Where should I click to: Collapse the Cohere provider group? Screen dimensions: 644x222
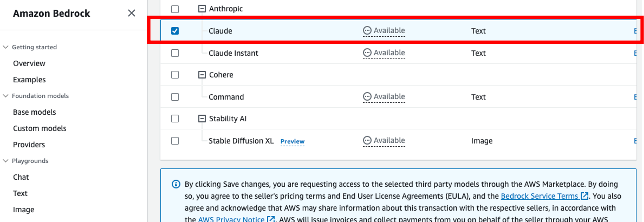(202, 75)
